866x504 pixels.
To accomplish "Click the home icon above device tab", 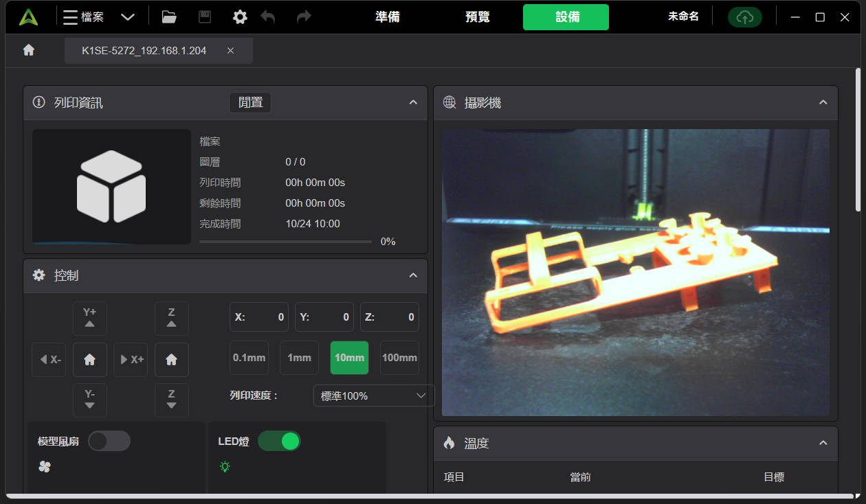I will pos(28,50).
